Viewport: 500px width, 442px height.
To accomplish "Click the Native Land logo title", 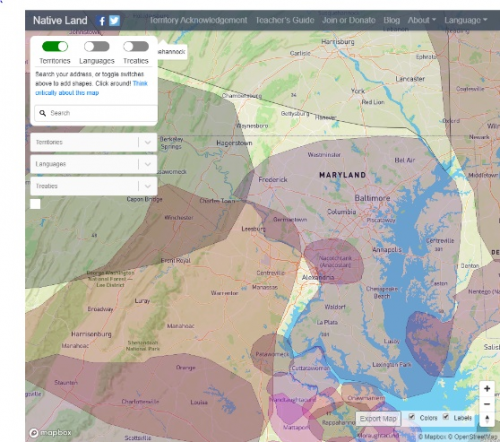I will (60, 20).
